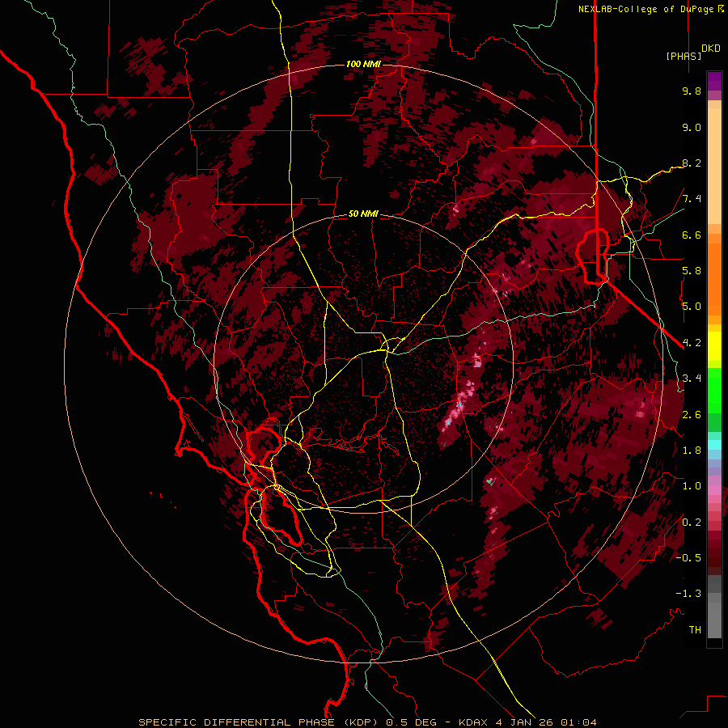Click the 1.8 value on color scale
728x728 pixels.
click(692, 451)
